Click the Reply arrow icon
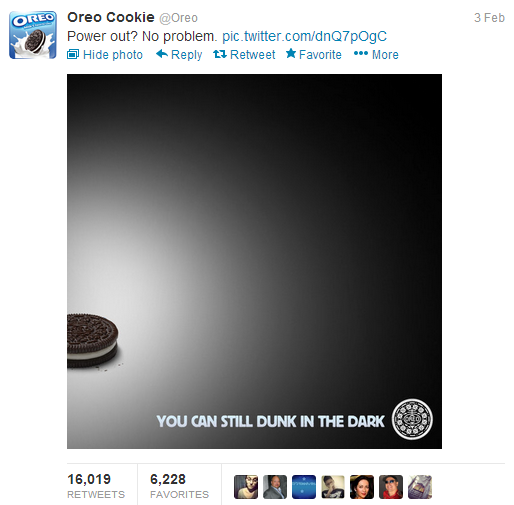Image resolution: width=514 pixels, height=505 pixels. pyautogui.click(x=162, y=54)
